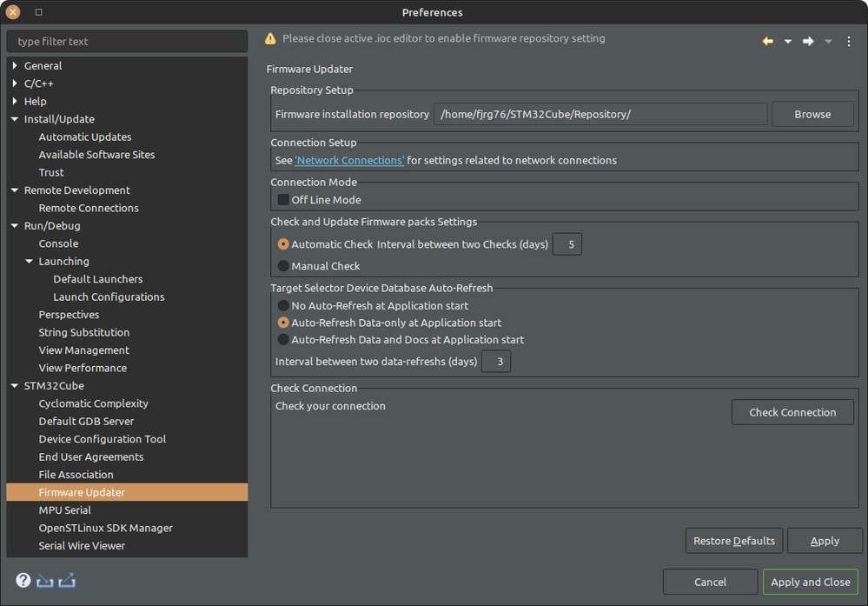868x606 pixels.
Task: Open MPU Serial preferences page
Action: (x=64, y=509)
